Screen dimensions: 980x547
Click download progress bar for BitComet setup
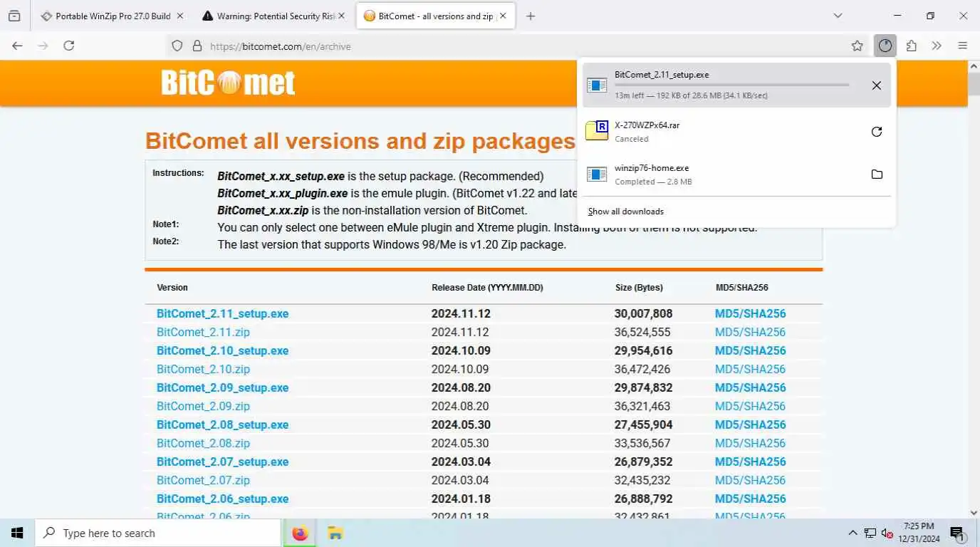731,85
